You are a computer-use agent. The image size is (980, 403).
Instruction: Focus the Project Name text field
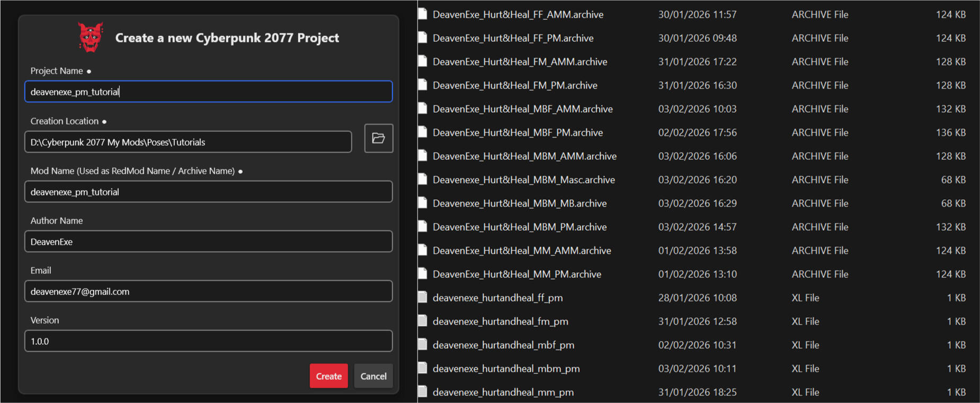click(x=208, y=92)
